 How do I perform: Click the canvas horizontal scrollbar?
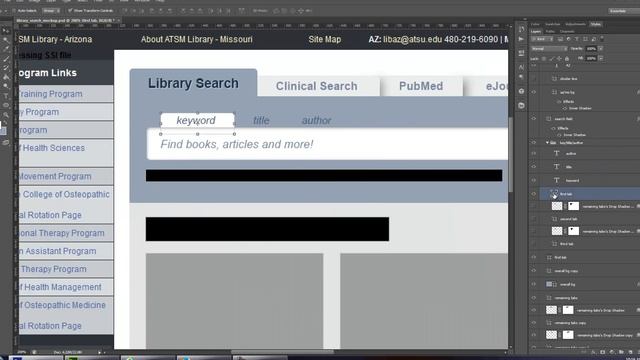(282, 352)
